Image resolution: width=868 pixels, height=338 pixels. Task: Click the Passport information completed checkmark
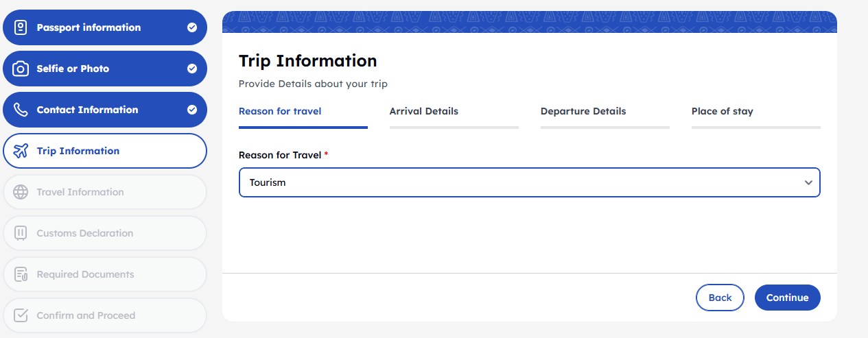[x=192, y=27]
